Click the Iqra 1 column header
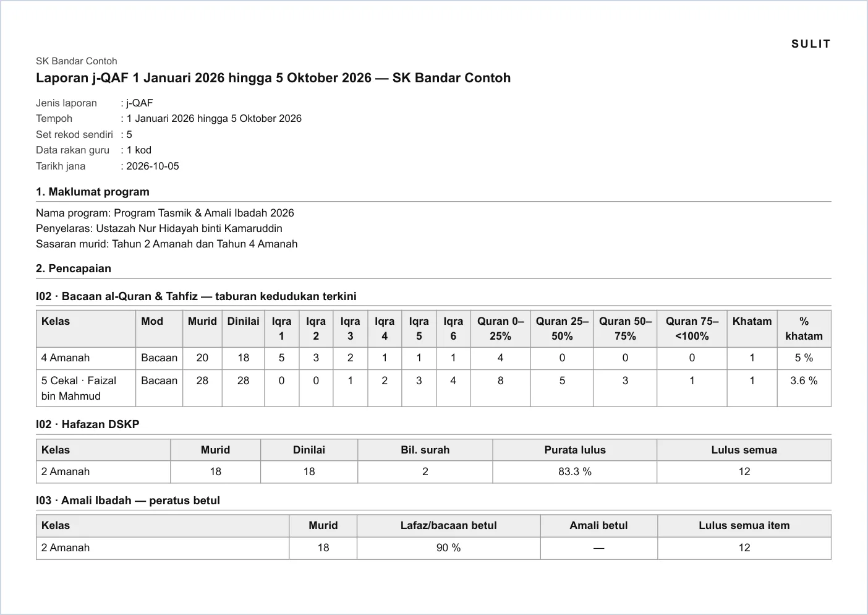This screenshot has width=868, height=615. 282,329
